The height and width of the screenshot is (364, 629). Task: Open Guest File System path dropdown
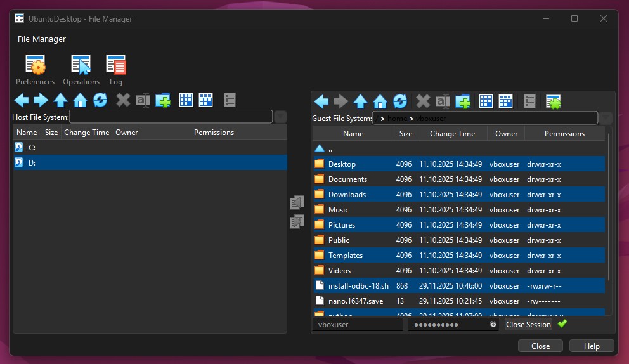coord(606,118)
